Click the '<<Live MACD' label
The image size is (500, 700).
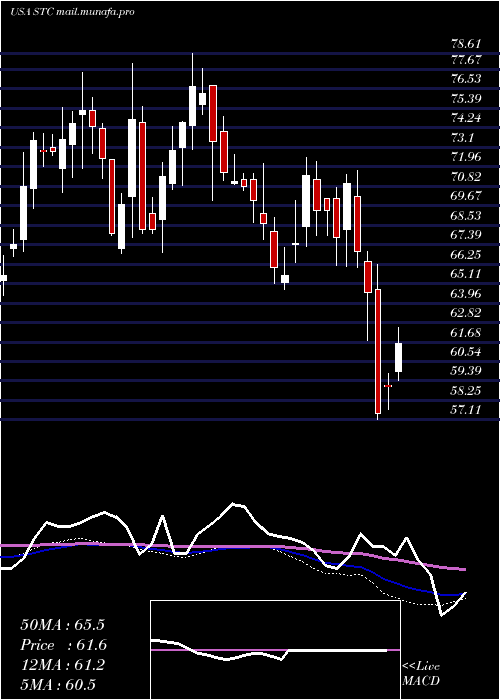(421, 674)
